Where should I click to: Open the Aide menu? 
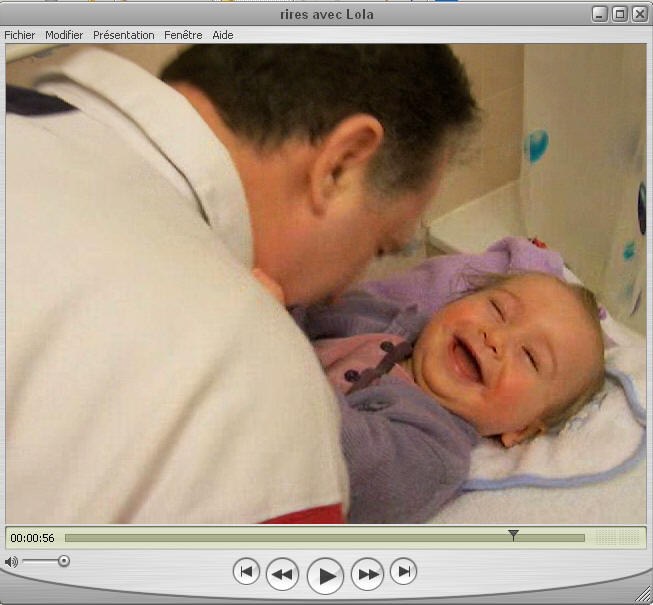223,35
